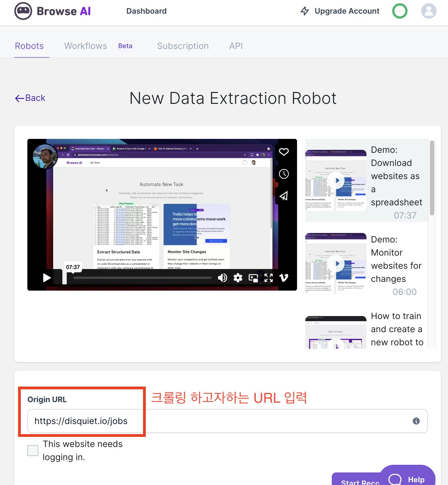
Task: Open the Dashboard link
Action: coord(146,11)
